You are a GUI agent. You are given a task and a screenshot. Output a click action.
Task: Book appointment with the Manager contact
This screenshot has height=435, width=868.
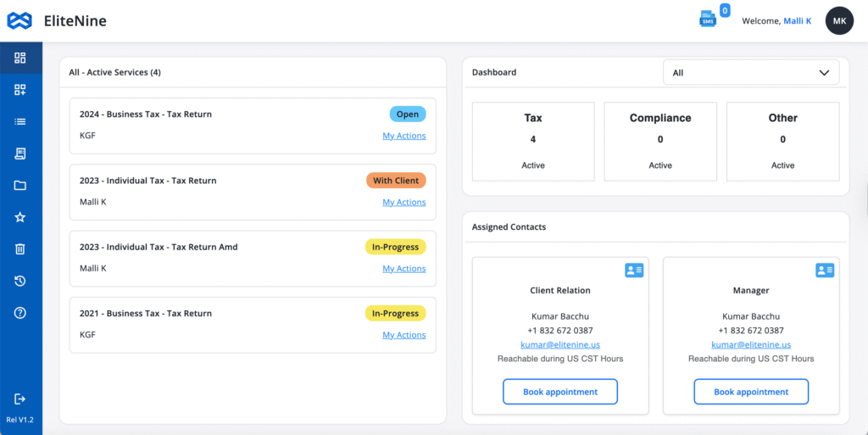coord(750,392)
